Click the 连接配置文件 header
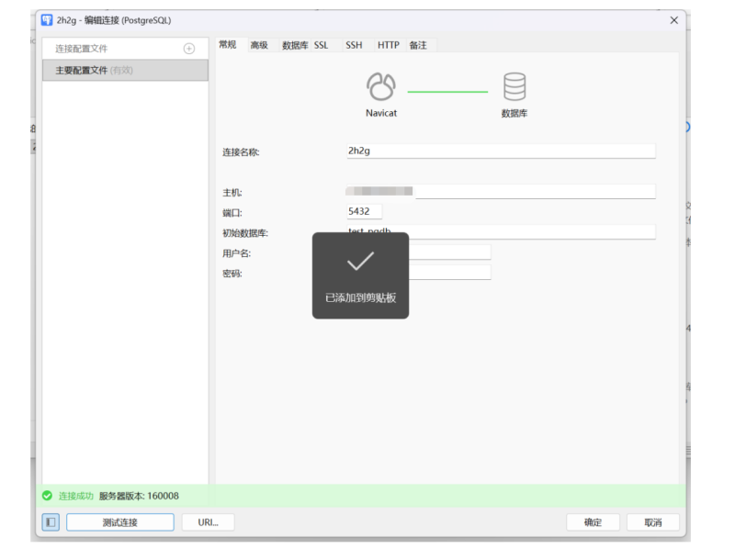The height and width of the screenshot is (560, 735). [x=125, y=49]
